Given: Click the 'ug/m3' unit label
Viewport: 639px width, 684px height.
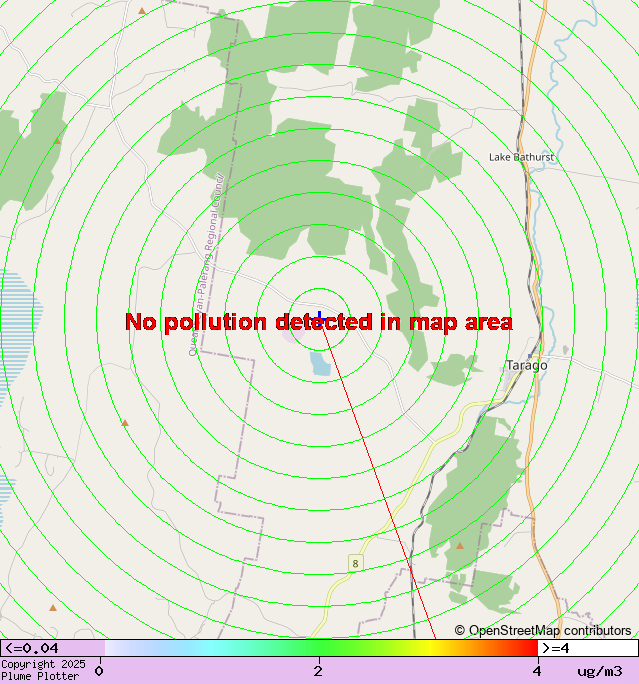Looking at the screenshot, I should (600, 671).
